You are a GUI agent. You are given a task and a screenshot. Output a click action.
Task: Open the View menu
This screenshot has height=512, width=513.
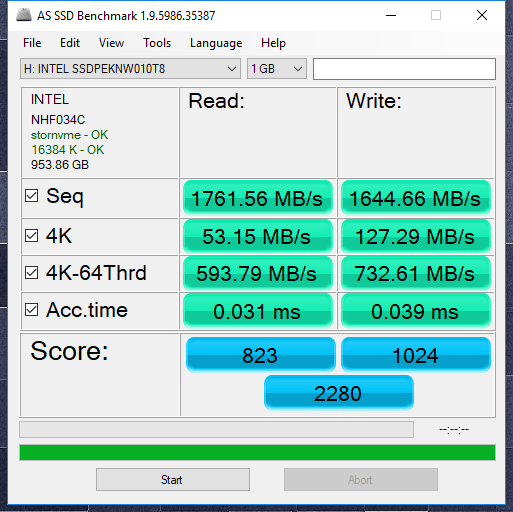click(x=111, y=43)
